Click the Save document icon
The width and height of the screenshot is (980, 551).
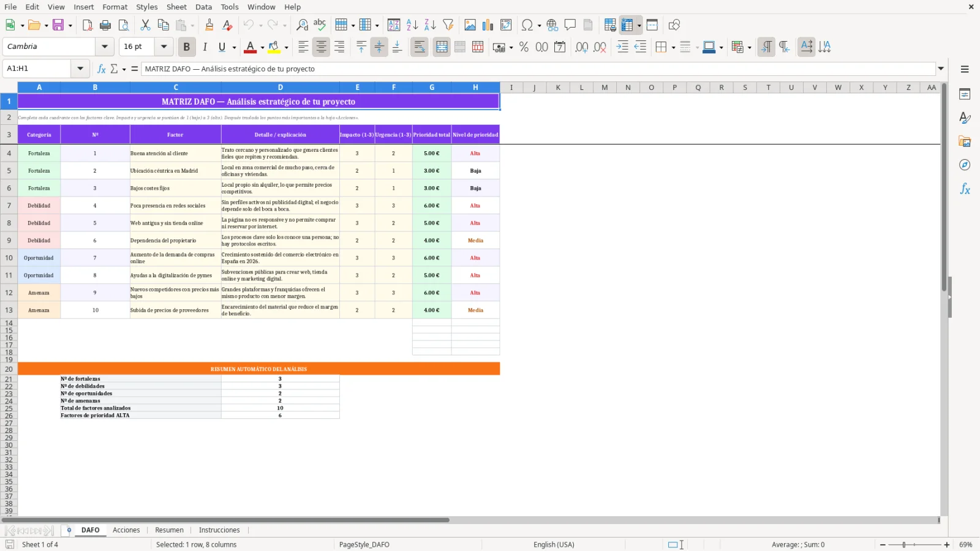coord(58,25)
